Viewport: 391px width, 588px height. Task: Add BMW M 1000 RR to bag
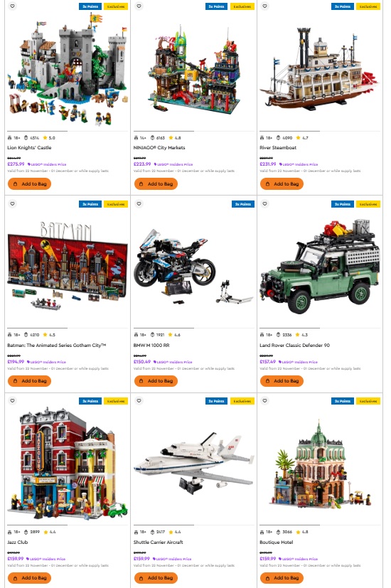click(156, 380)
